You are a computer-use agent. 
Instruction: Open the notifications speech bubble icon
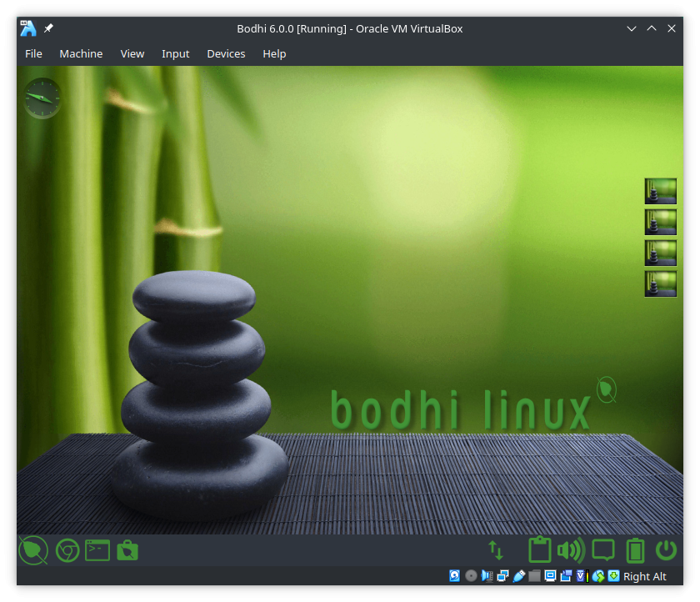pos(603,550)
